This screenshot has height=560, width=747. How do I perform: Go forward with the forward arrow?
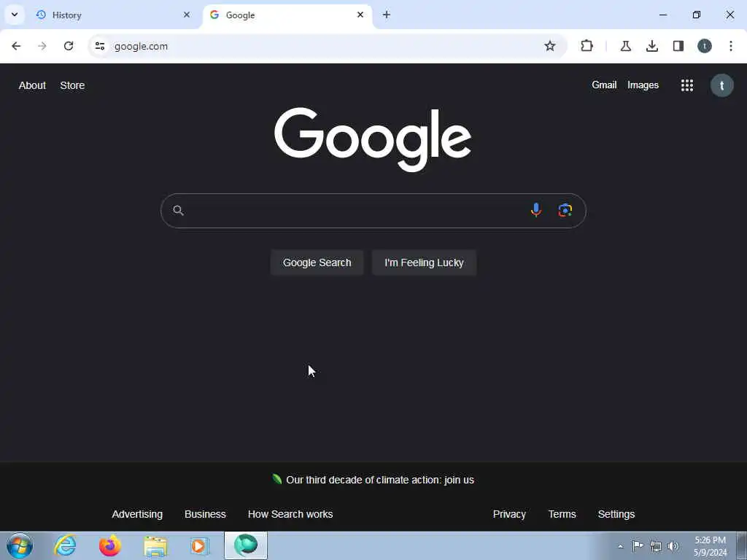[x=42, y=46]
